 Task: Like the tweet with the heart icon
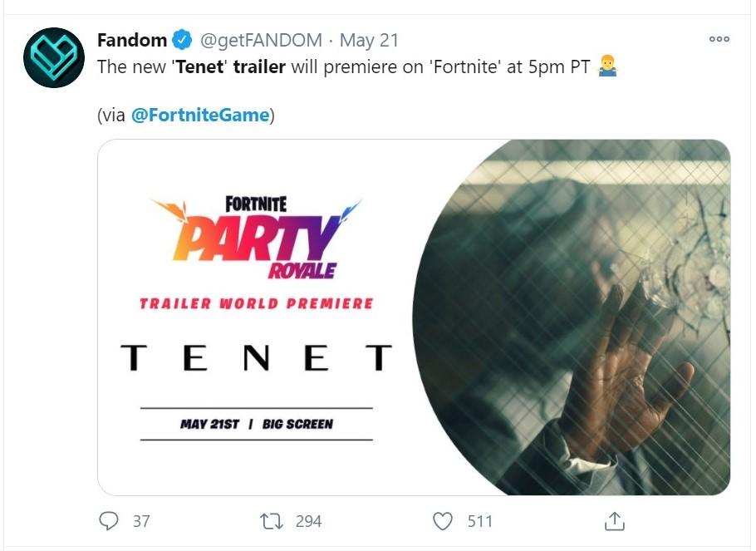(444, 521)
